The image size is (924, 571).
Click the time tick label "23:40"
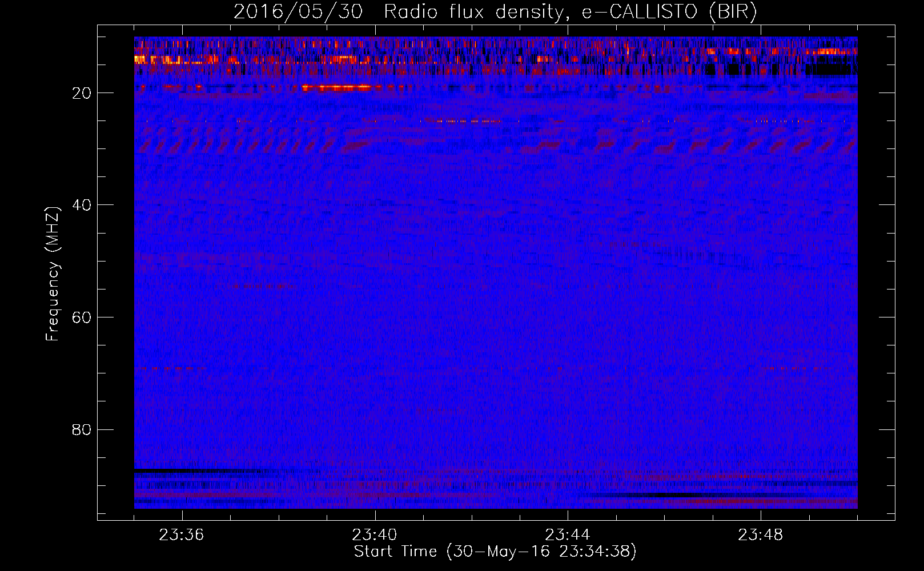[375, 535]
